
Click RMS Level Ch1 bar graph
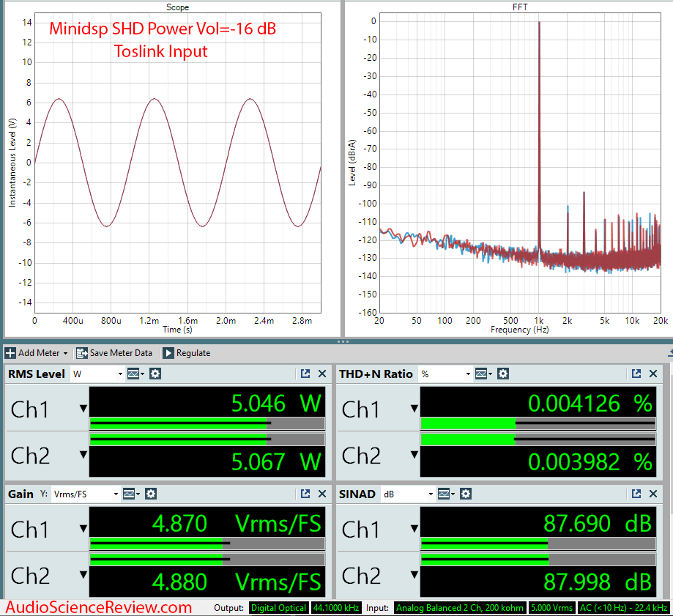pos(207,423)
